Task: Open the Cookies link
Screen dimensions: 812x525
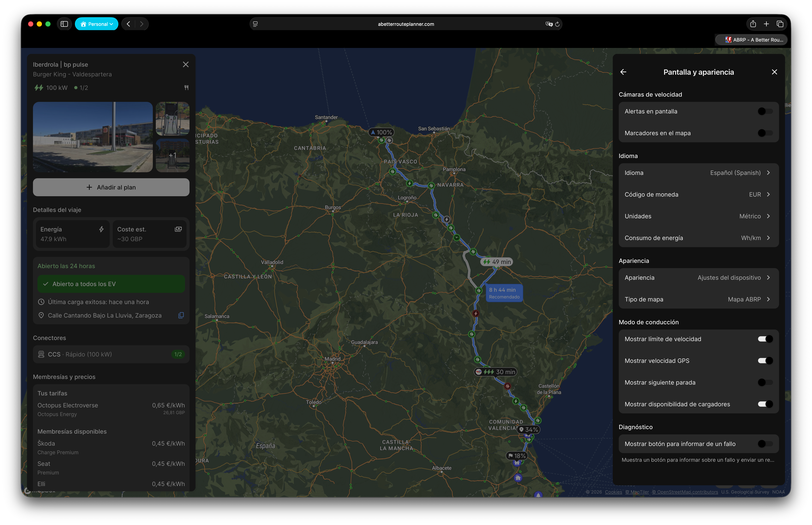Action: pyautogui.click(x=613, y=492)
